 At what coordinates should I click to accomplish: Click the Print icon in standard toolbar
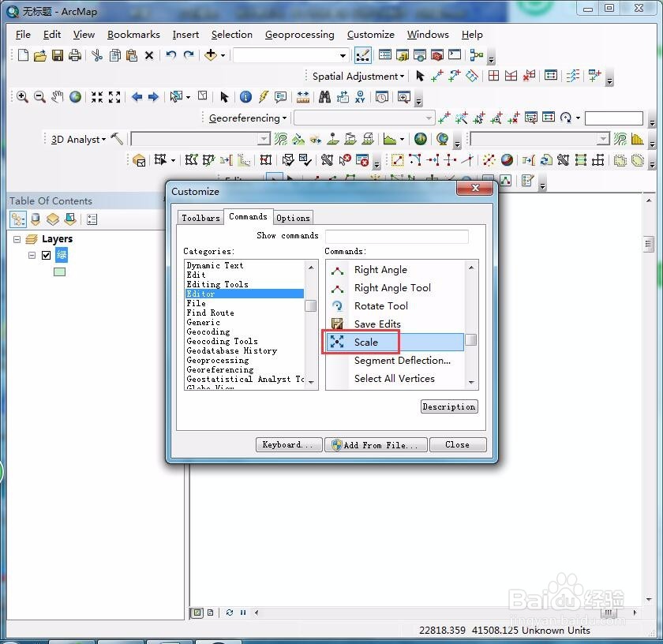click(x=75, y=55)
